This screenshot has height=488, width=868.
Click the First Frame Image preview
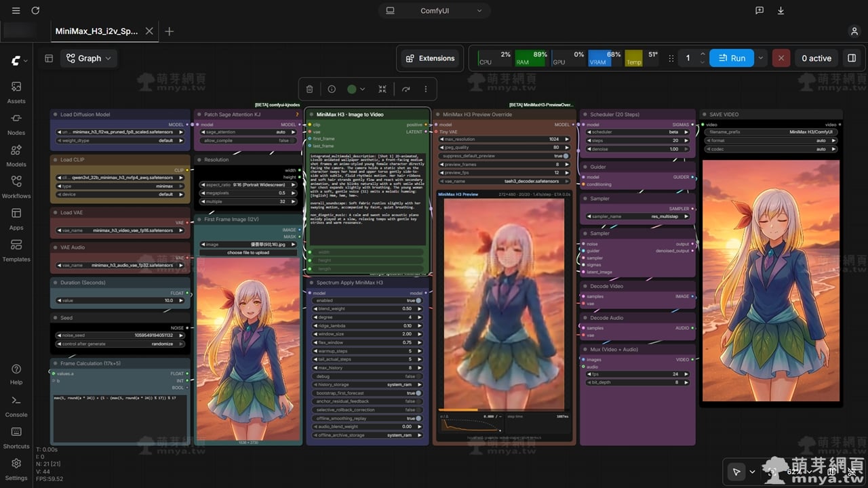[x=248, y=348]
